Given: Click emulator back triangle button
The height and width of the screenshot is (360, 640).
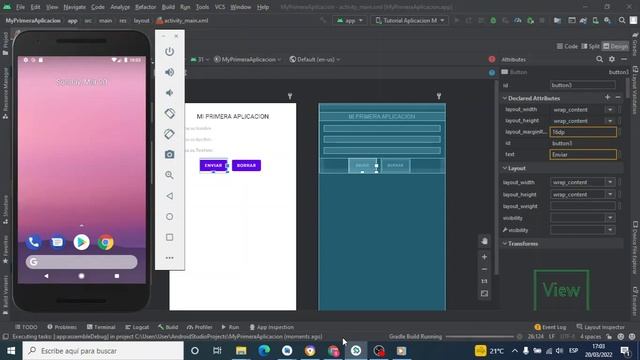Looking at the screenshot, I should 169,196.
